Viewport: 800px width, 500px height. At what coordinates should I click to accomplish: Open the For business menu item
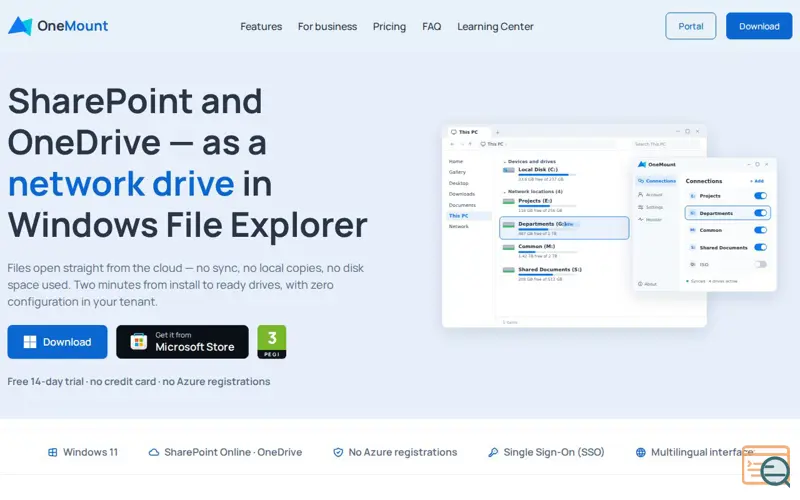pos(327,27)
